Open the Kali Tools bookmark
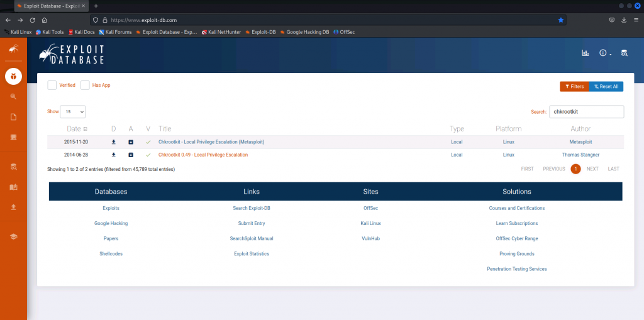 pos(50,31)
